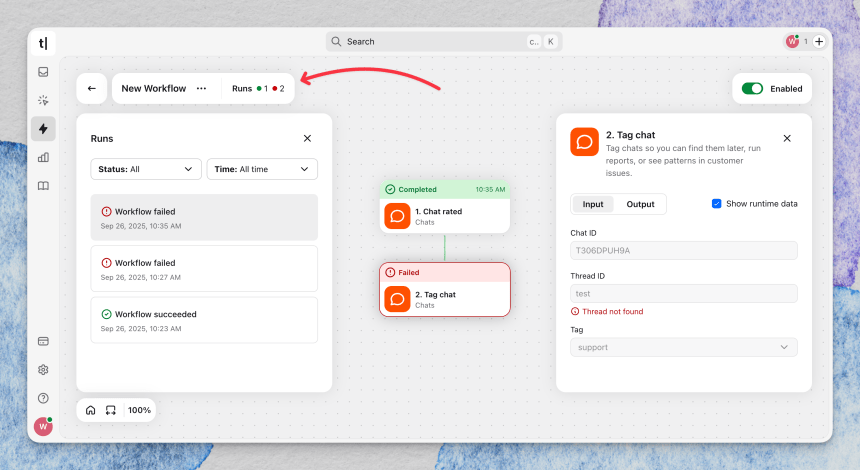860x470 pixels.
Task: Click the app logo at top left
Action: 43,43
